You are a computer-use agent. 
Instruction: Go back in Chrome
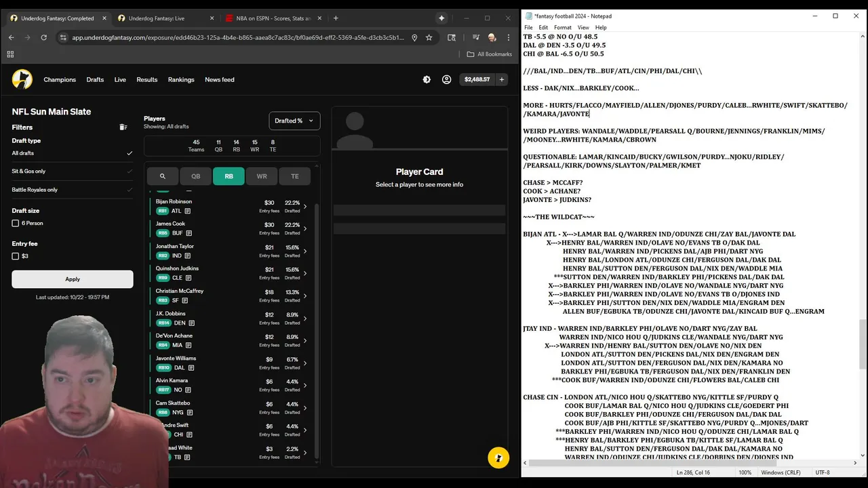click(11, 37)
